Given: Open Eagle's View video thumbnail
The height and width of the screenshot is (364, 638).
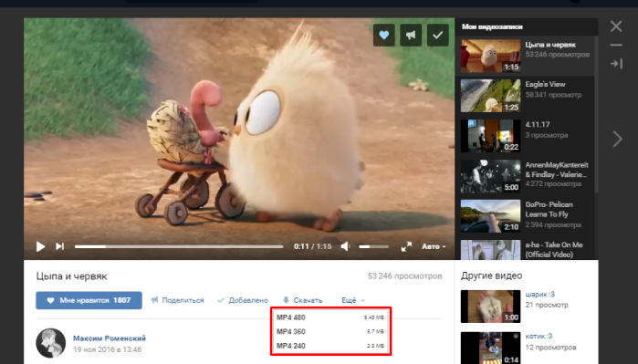Looking at the screenshot, I should click(490, 96).
